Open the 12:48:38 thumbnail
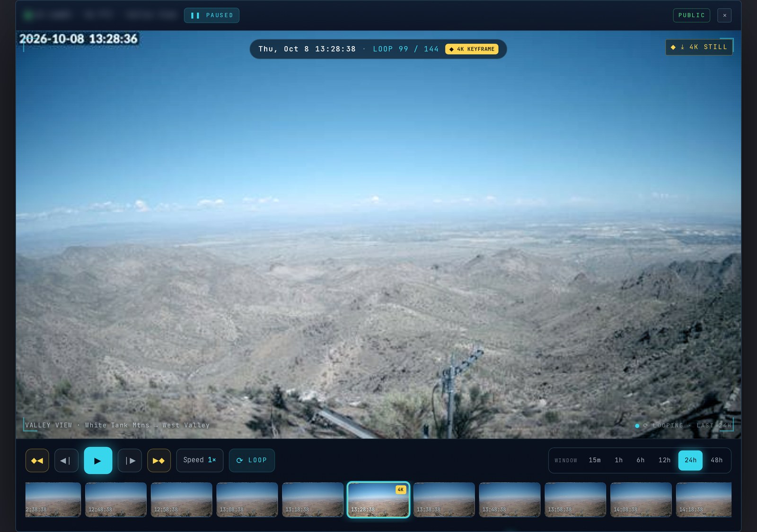Screen dimensions: 757x532 coord(116,500)
